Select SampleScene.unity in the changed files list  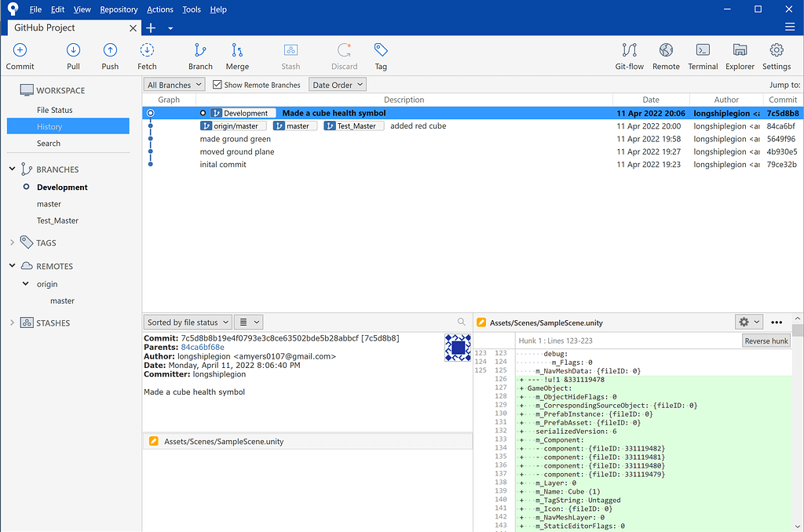point(307,441)
